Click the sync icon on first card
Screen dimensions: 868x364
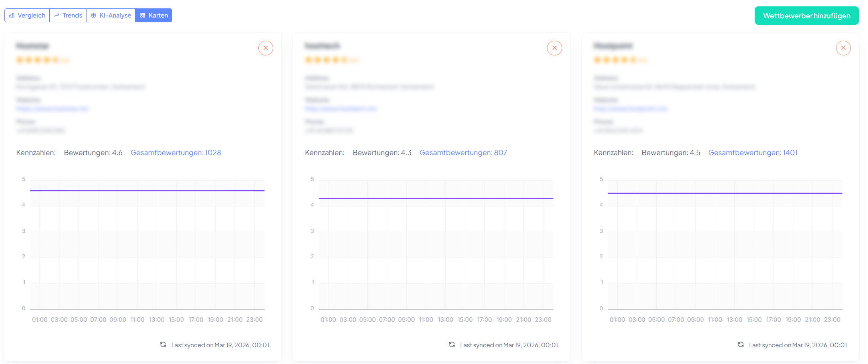tap(163, 344)
